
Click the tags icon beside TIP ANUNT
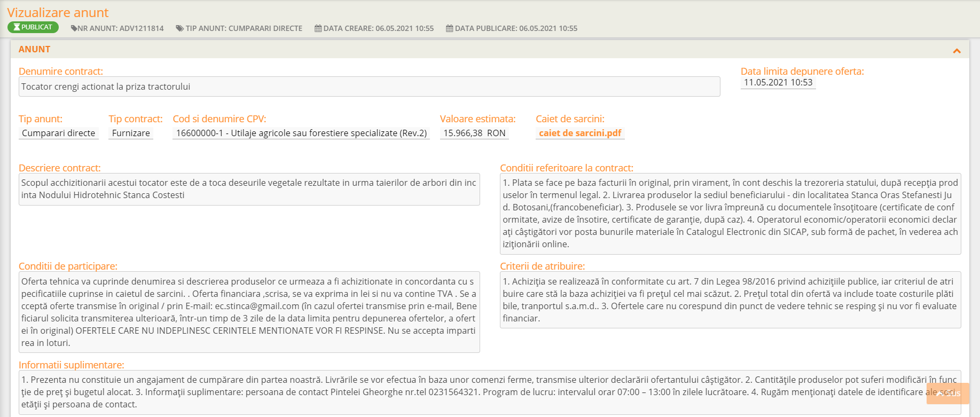(180, 28)
